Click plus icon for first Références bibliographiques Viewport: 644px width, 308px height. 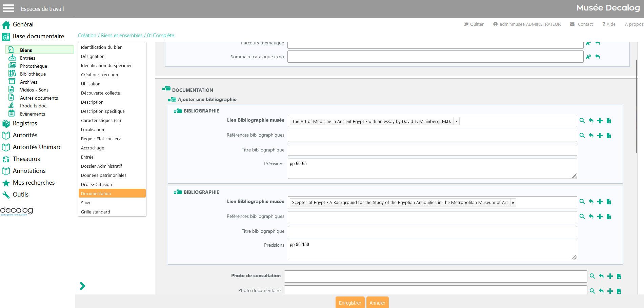tap(600, 136)
